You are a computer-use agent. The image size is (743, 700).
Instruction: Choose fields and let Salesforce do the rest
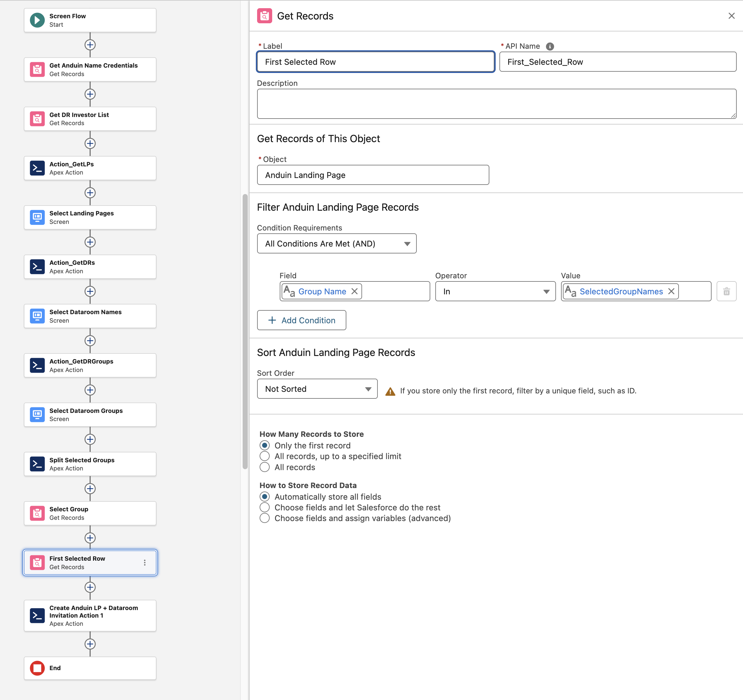[x=265, y=508]
